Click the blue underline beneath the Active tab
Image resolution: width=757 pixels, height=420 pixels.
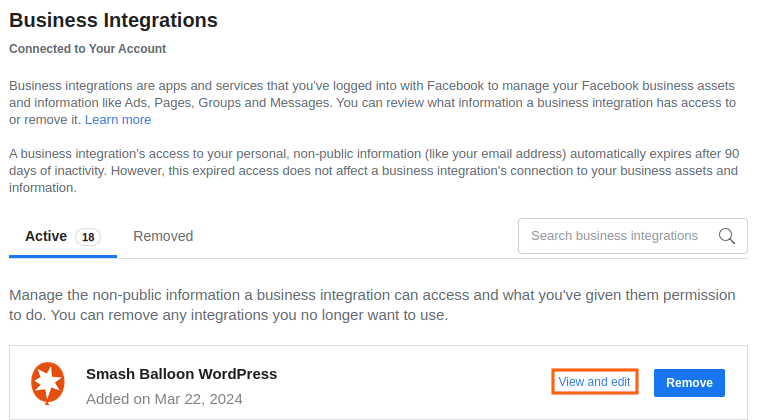(x=63, y=256)
